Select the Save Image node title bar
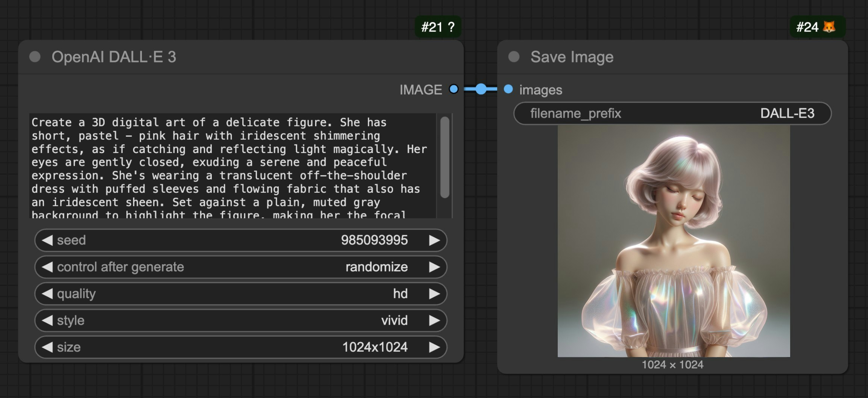The image size is (868, 398). [572, 57]
